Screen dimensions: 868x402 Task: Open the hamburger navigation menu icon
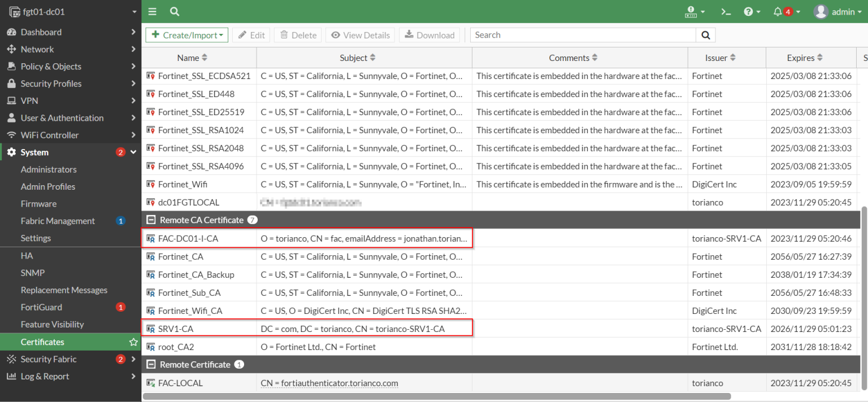tap(152, 11)
